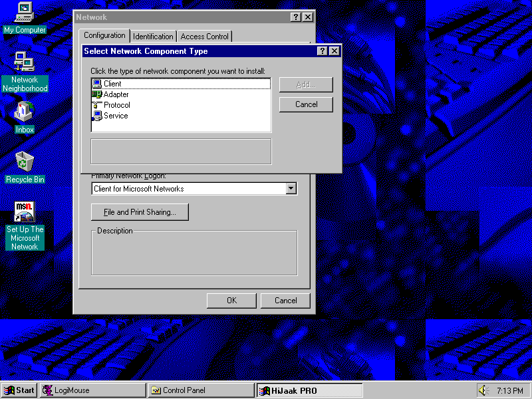
Task: Switch to LogiMouse taskbar button
Action: 92,390
